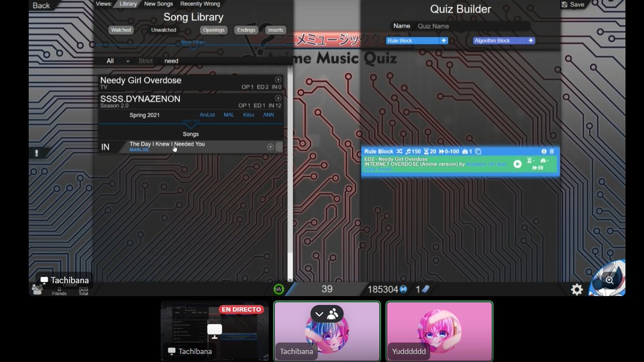
Task: Switch to Recently Wrong view tab
Action: 200,4
